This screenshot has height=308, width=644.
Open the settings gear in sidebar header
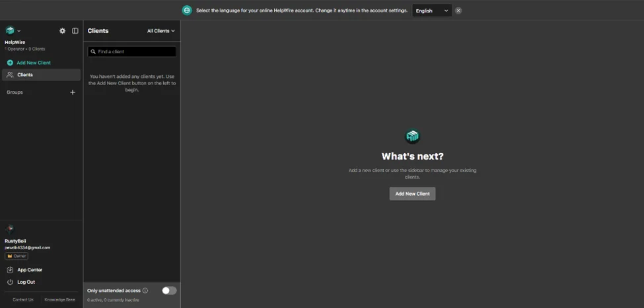(63, 31)
